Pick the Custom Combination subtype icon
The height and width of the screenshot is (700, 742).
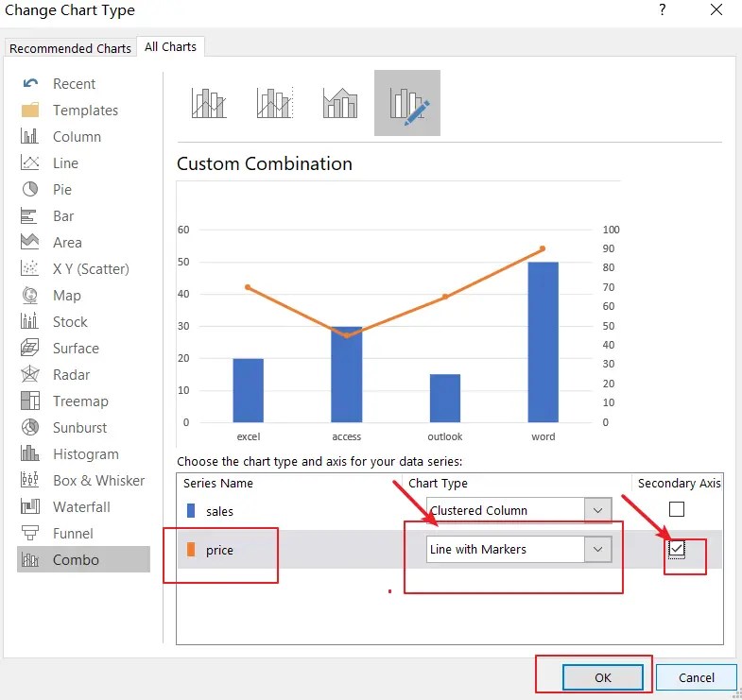pyautogui.click(x=407, y=103)
